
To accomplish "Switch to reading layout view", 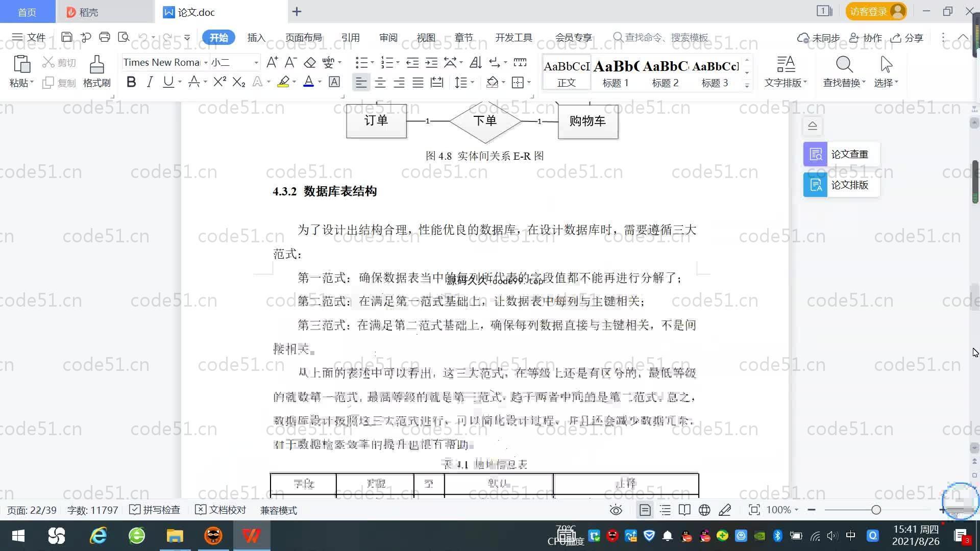I will click(x=684, y=510).
